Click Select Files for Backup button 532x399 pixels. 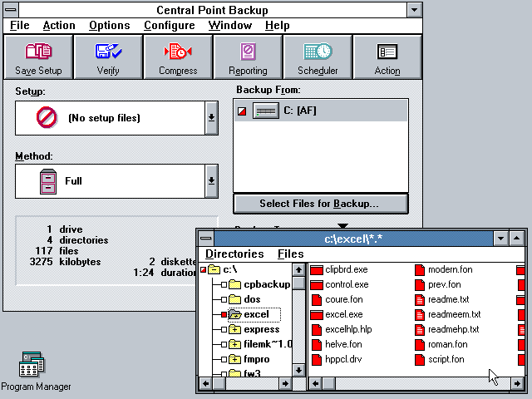[321, 204]
